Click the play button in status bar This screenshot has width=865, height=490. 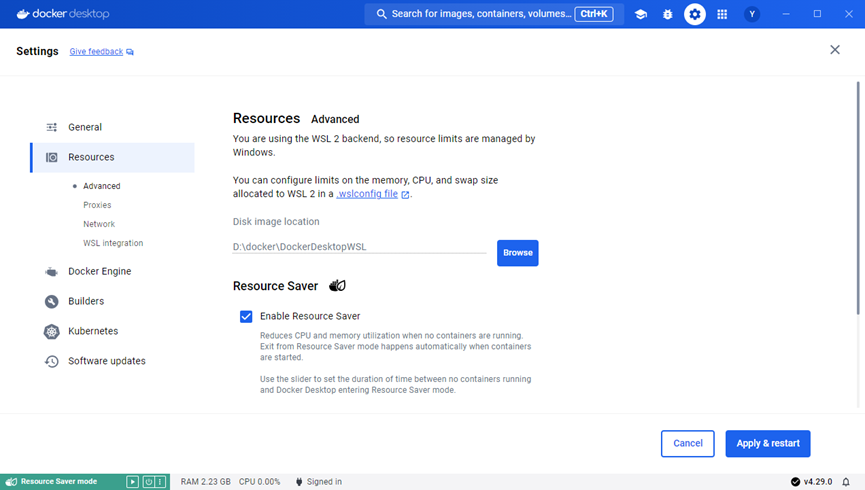132,482
